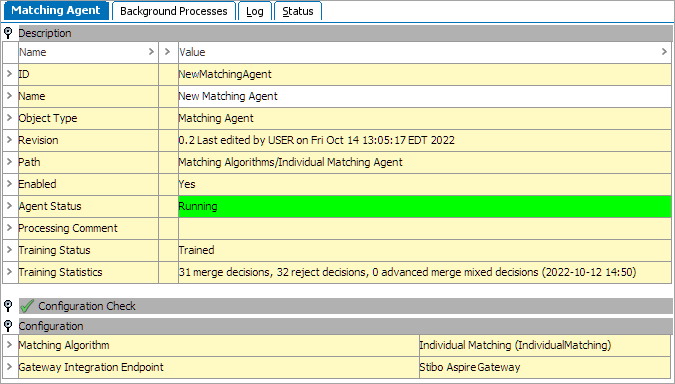Click the Configuration section header label

tap(51, 326)
